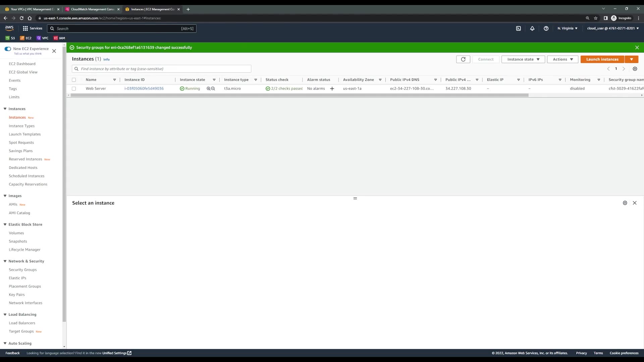Add an alarm with plus icon

pos(332,89)
